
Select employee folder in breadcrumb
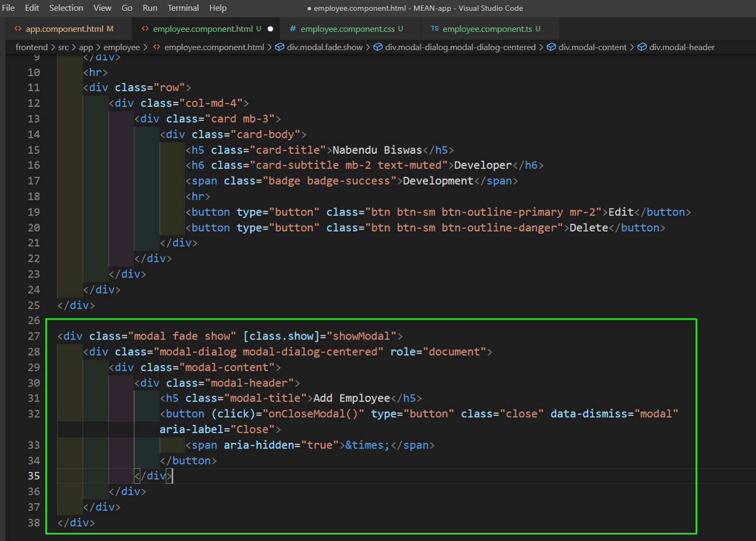[122, 48]
